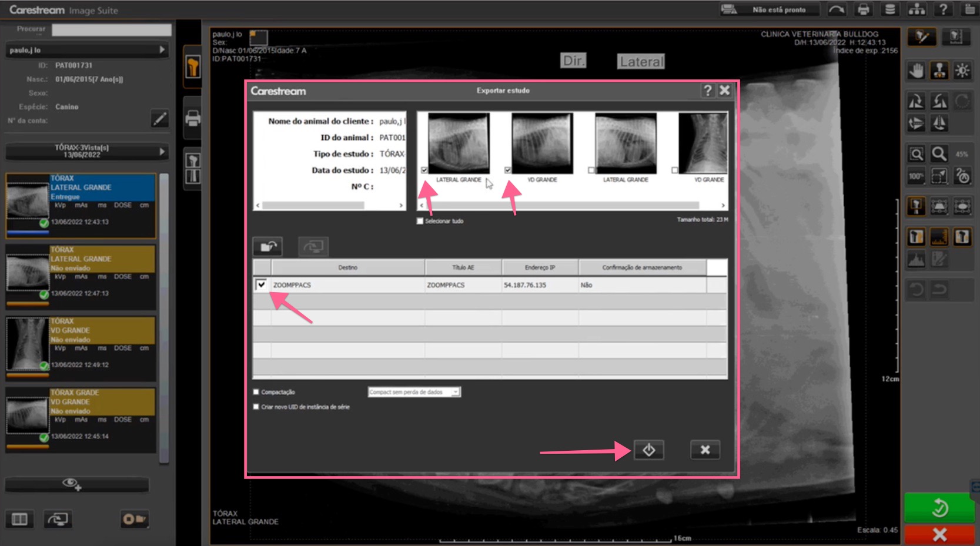The width and height of the screenshot is (980, 546).
Task: Uncheck the first LATERAL GRANDE image checkbox
Action: 423,170
